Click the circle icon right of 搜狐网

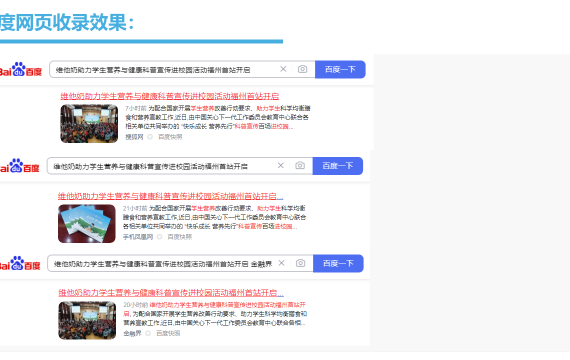[150, 137]
